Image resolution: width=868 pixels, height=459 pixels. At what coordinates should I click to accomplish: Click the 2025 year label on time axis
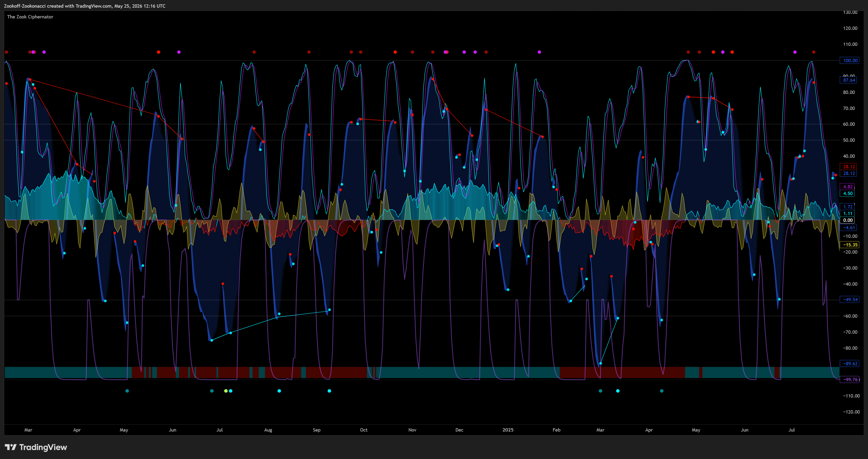coord(508,430)
